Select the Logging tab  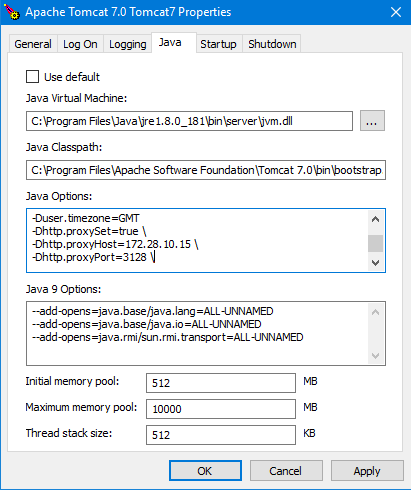[128, 44]
